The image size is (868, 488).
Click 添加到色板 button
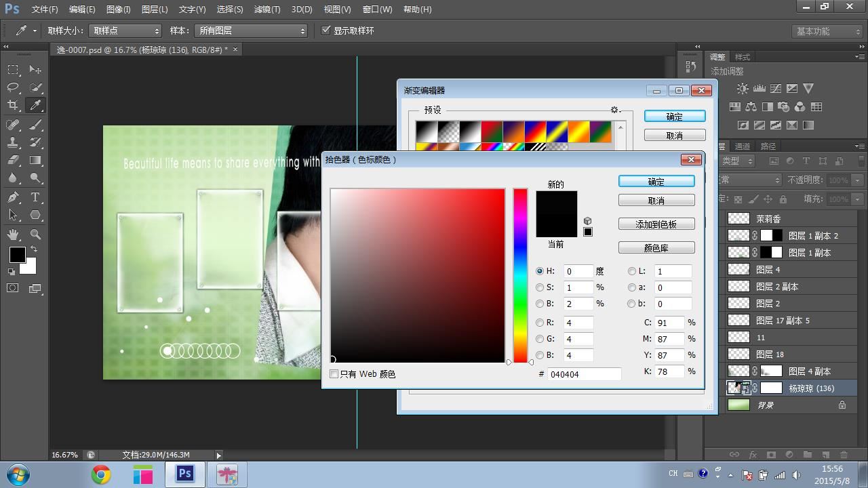(x=656, y=224)
